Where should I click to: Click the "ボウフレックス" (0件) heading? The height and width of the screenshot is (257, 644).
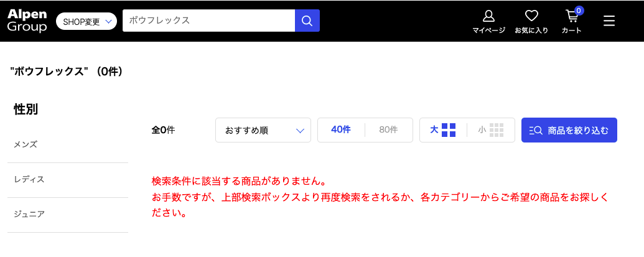click(67, 72)
